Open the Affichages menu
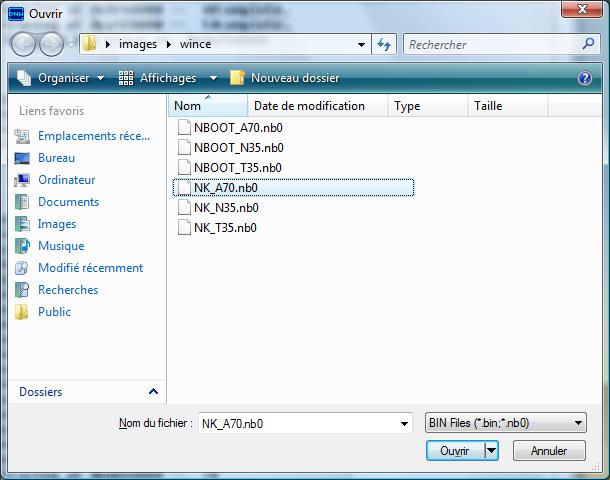The width and height of the screenshot is (610, 480). coord(167,78)
